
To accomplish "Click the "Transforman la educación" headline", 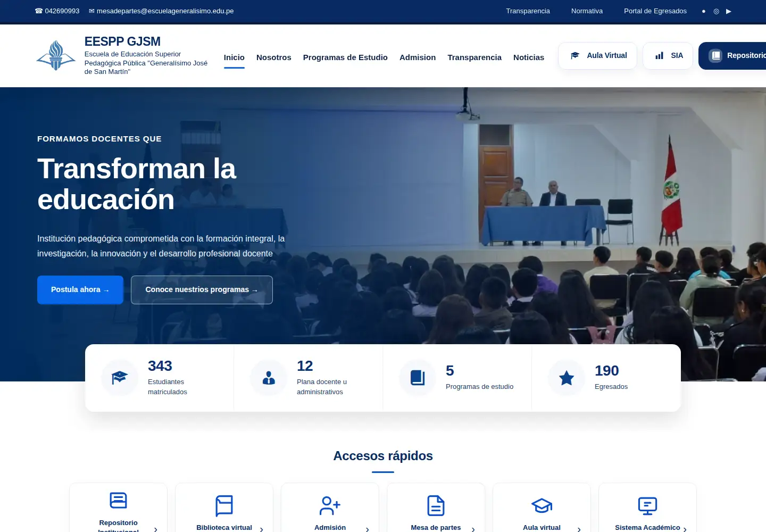I will pos(137,184).
